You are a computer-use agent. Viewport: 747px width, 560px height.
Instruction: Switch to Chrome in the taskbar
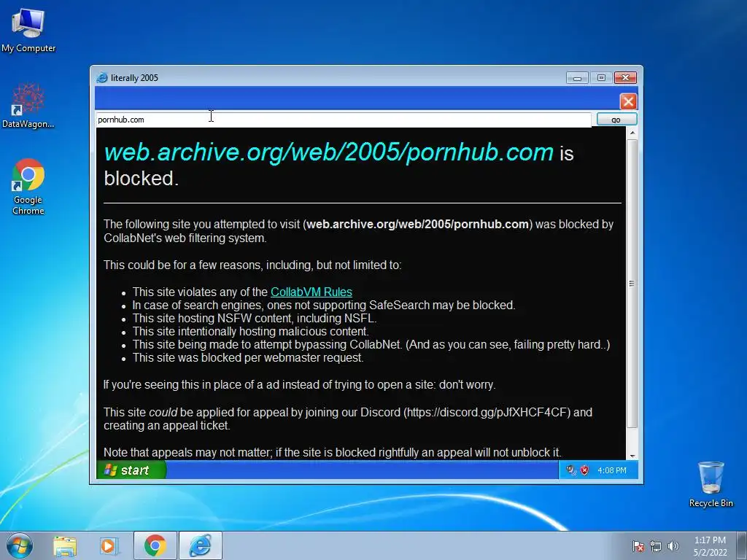[155, 545]
